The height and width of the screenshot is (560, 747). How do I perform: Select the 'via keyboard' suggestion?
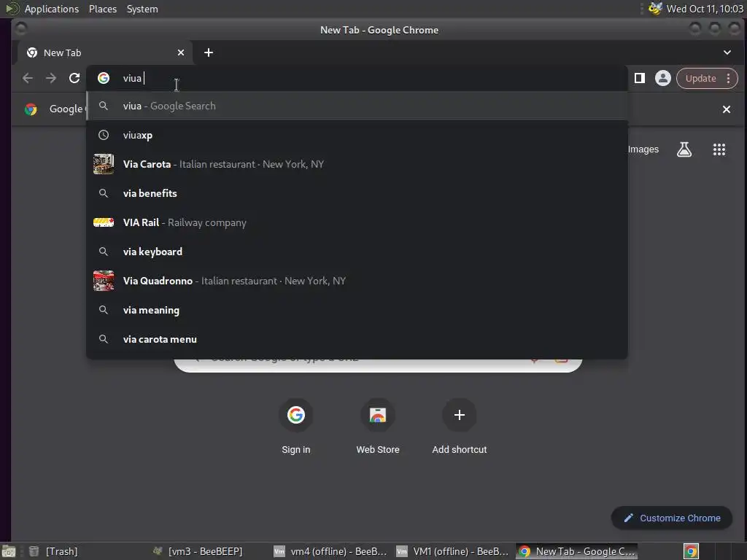(357, 252)
